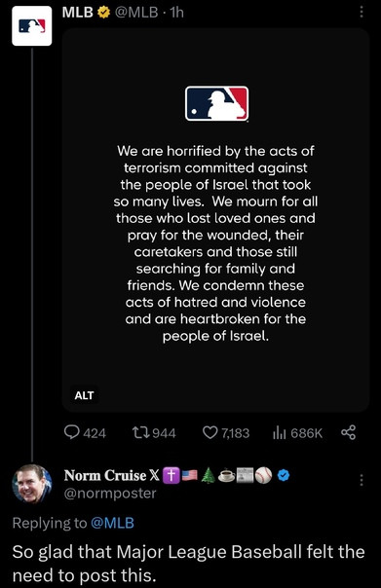Show the ALT image description badge
381x588 pixels.
(x=84, y=395)
